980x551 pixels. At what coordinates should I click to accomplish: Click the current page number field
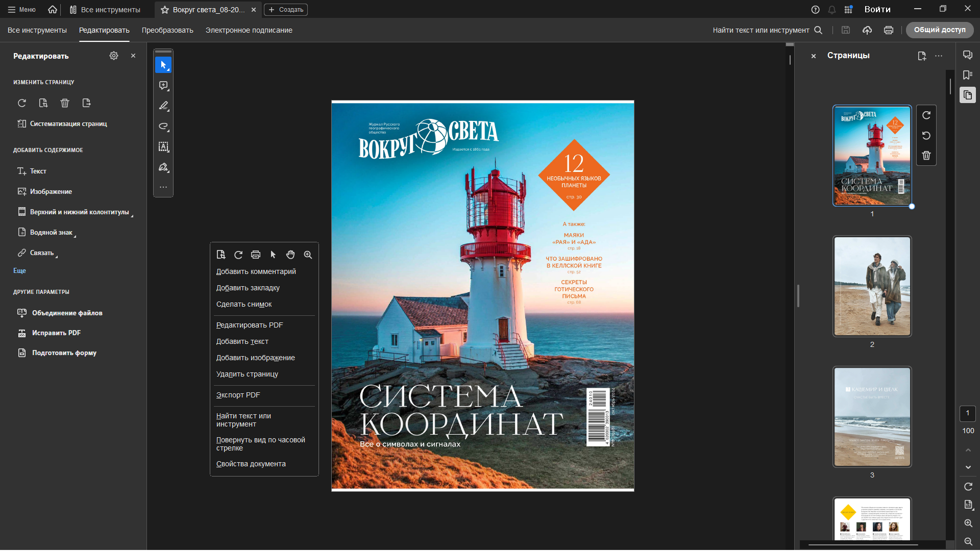click(x=967, y=413)
